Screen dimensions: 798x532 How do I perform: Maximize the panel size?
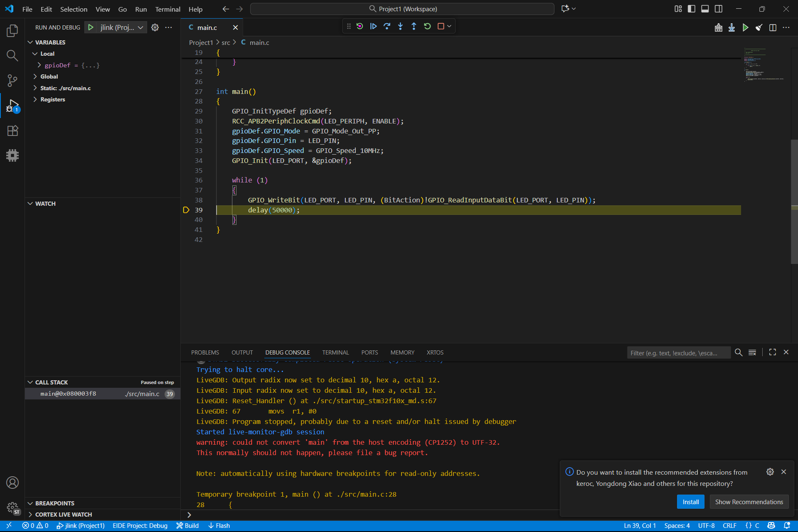(773, 352)
